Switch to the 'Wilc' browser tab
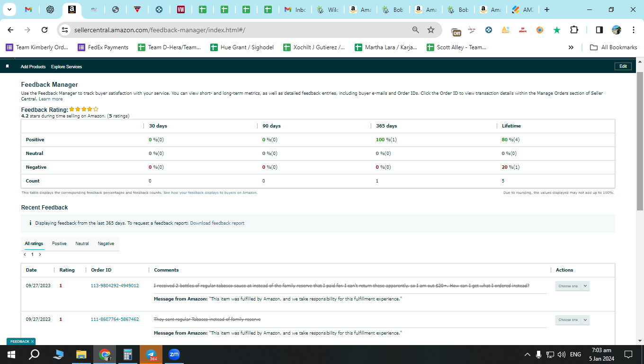This screenshot has height=364, width=644. (x=328, y=9)
